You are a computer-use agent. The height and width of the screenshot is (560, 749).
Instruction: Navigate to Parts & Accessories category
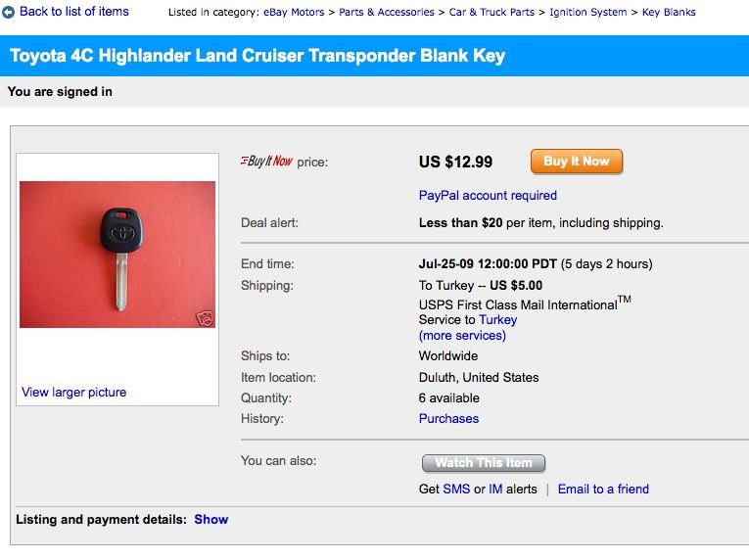tap(387, 13)
